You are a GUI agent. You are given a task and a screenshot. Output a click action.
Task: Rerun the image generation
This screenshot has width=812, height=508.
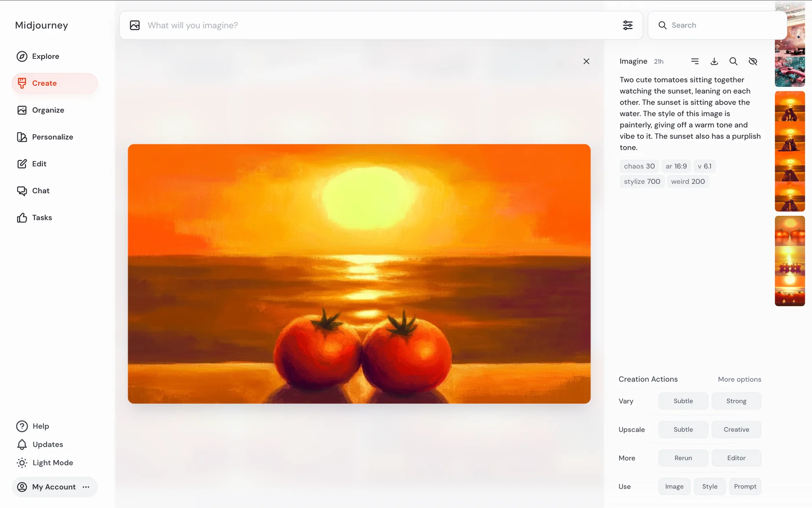(683, 458)
